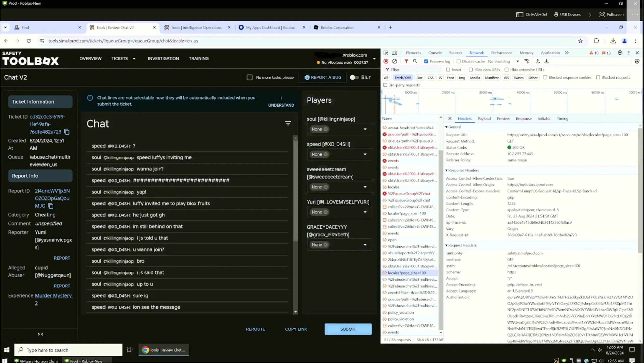Check Hide data URLs
644x363 pixels.
click(x=471, y=70)
